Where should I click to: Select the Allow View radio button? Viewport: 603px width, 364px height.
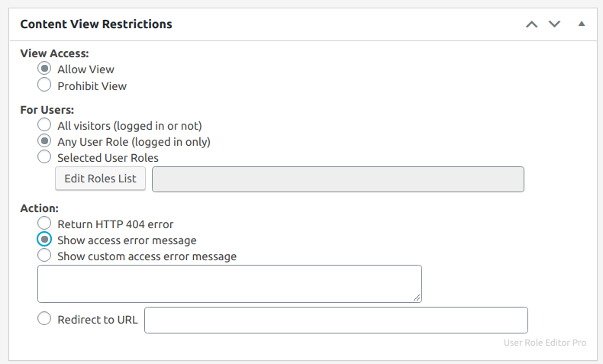coord(44,69)
